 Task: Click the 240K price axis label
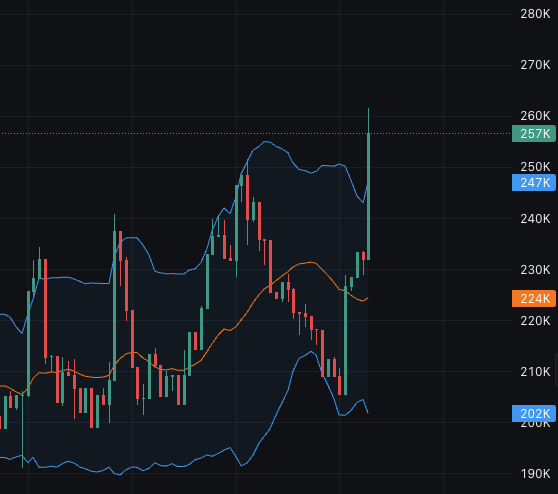pyautogui.click(x=535, y=219)
